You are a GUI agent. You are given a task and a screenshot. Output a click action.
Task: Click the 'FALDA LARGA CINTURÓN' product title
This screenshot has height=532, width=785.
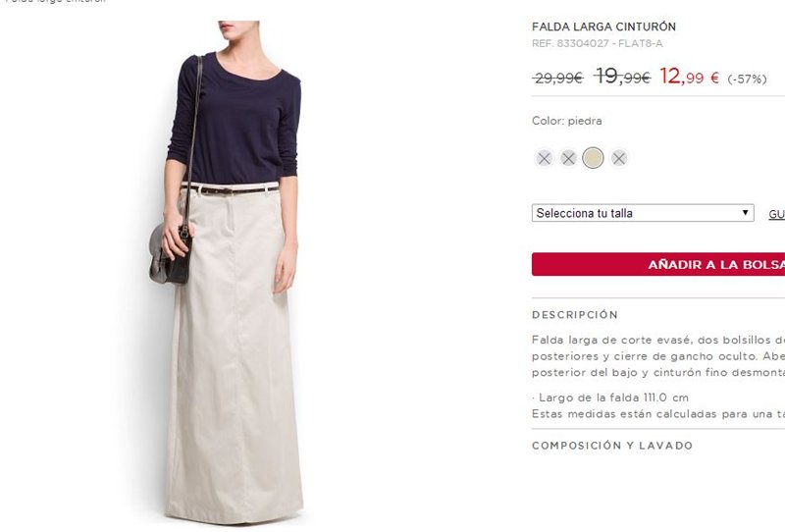[603, 27]
